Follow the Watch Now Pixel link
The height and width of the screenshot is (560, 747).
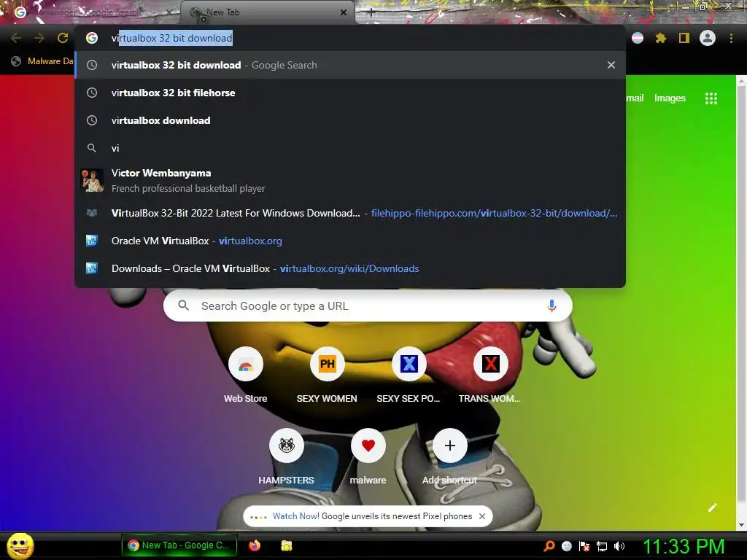coord(296,516)
